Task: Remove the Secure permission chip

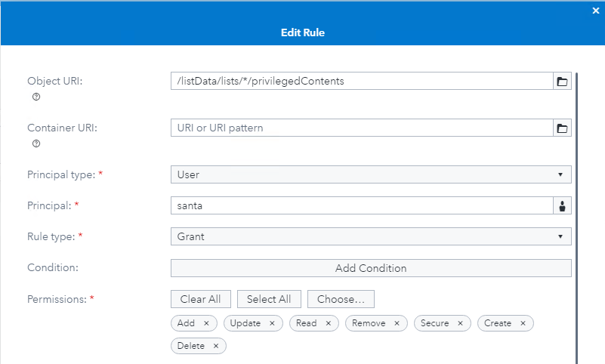Action: [x=461, y=323]
